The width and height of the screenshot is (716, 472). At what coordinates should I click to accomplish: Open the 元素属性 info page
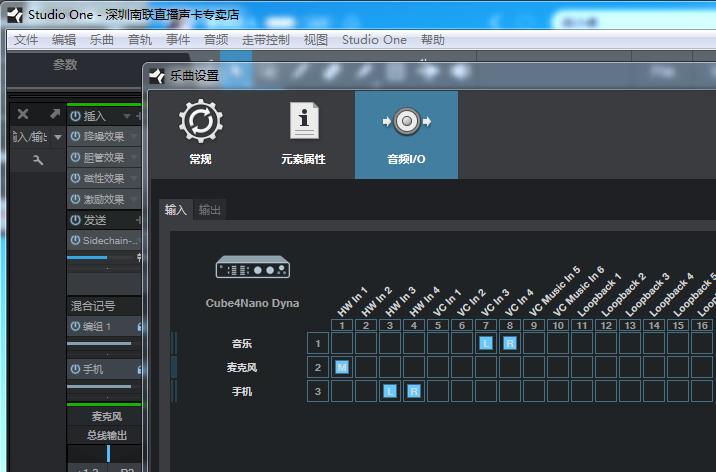tap(303, 132)
